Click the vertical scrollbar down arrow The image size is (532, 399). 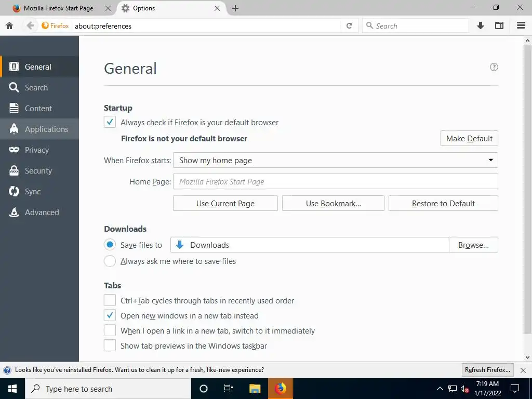point(527,357)
